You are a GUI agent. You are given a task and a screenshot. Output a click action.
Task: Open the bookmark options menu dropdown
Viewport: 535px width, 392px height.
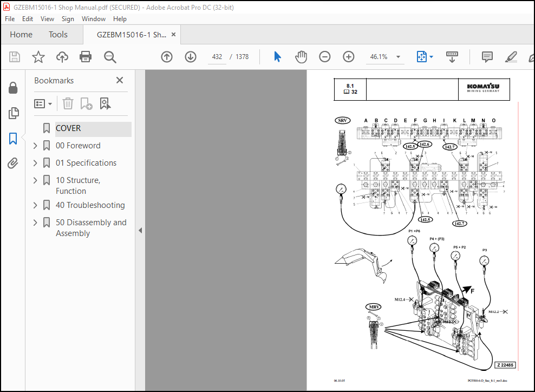click(x=43, y=104)
